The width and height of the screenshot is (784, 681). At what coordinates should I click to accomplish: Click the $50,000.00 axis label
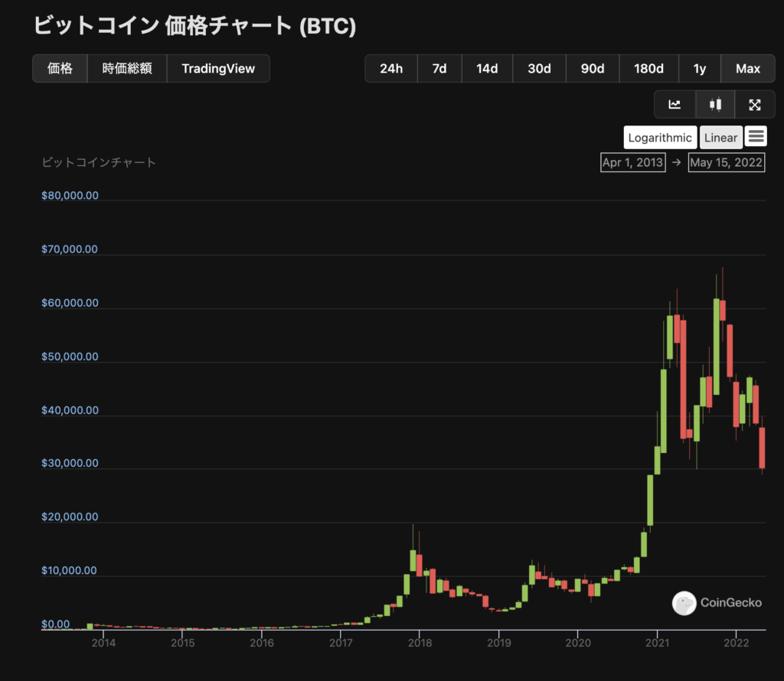[x=70, y=357]
